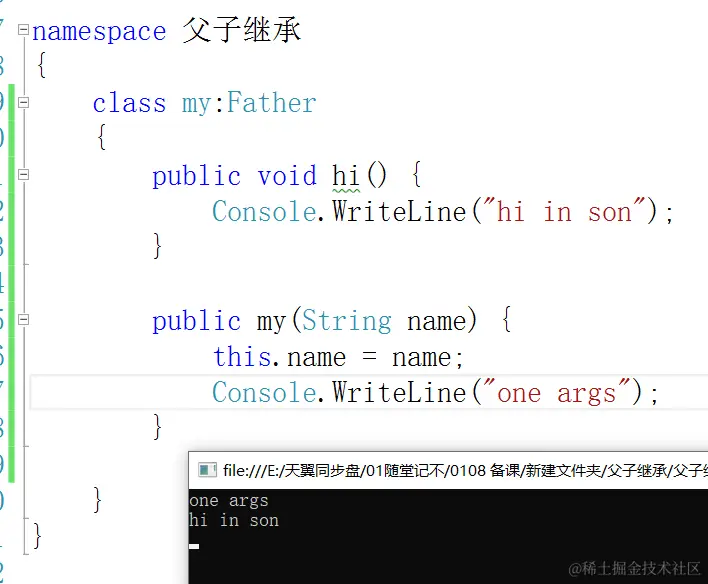The image size is (708, 584).
Task: Click the constructor name 'my' before parenthesis
Action: pyautogui.click(x=271, y=322)
